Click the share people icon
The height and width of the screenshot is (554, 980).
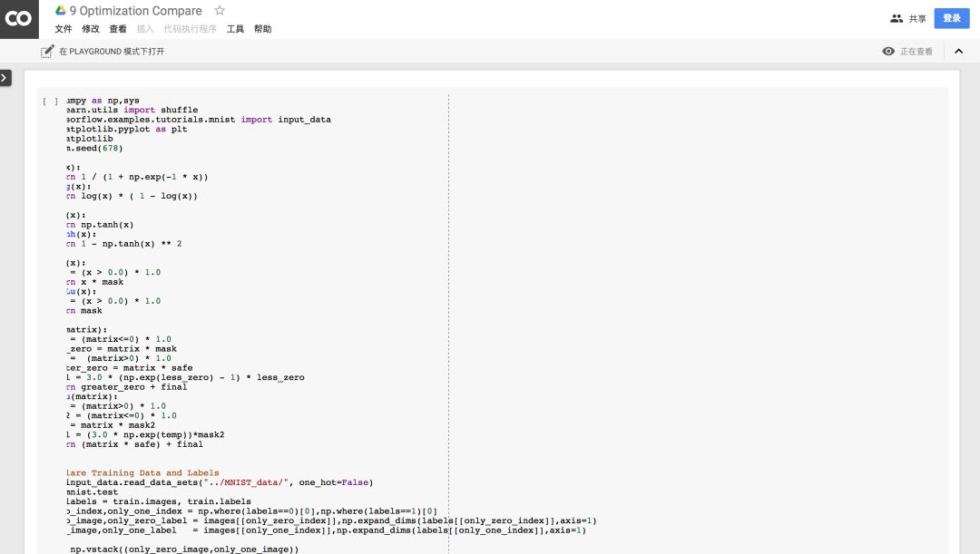tap(897, 19)
